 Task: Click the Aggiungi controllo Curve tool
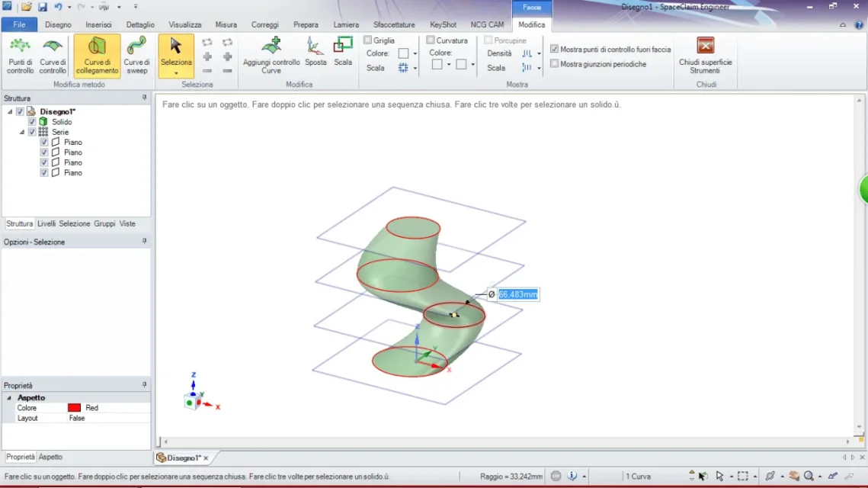(x=271, y=56)
